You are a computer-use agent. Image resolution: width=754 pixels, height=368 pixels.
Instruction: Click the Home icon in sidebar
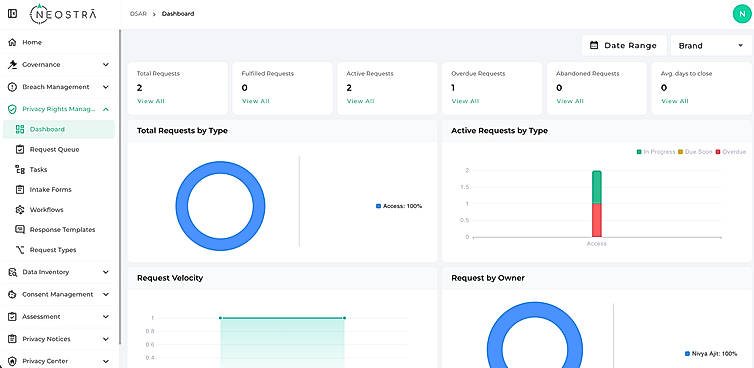pyautogui.click(x=13, y=42)
